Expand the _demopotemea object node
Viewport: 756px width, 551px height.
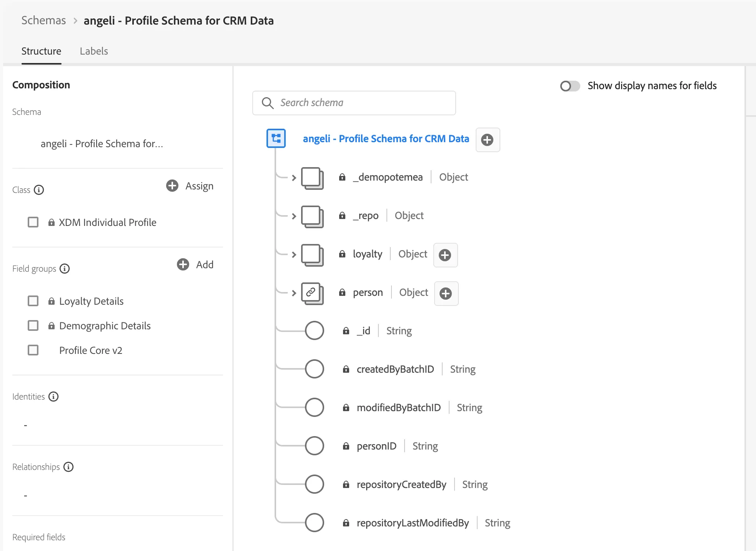click(294, 178)
